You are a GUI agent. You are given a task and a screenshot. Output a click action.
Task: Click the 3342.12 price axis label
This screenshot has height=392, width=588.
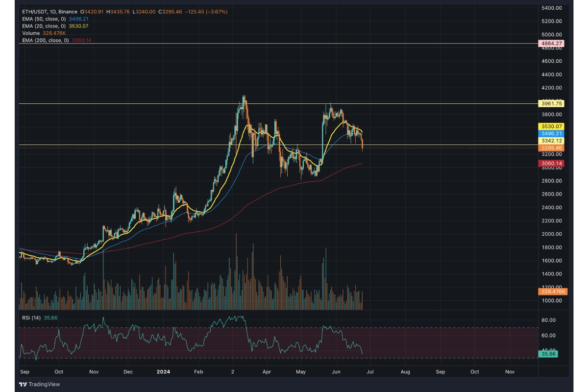(552, 141)
